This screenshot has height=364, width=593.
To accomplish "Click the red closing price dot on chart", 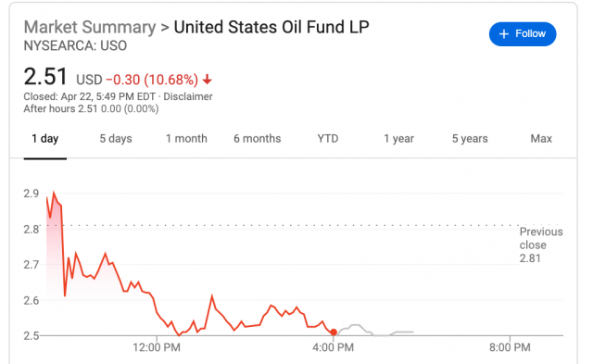I will (x=334, y=333).
